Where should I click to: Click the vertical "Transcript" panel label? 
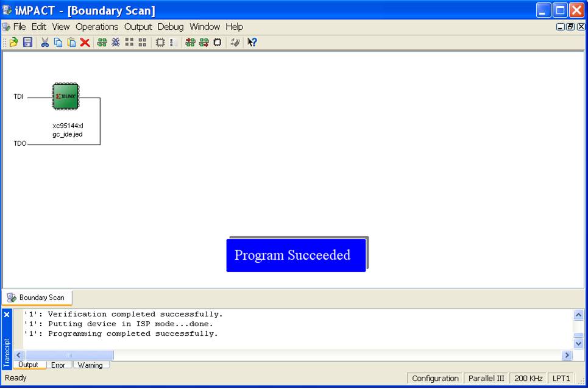(x=7, y=352)
